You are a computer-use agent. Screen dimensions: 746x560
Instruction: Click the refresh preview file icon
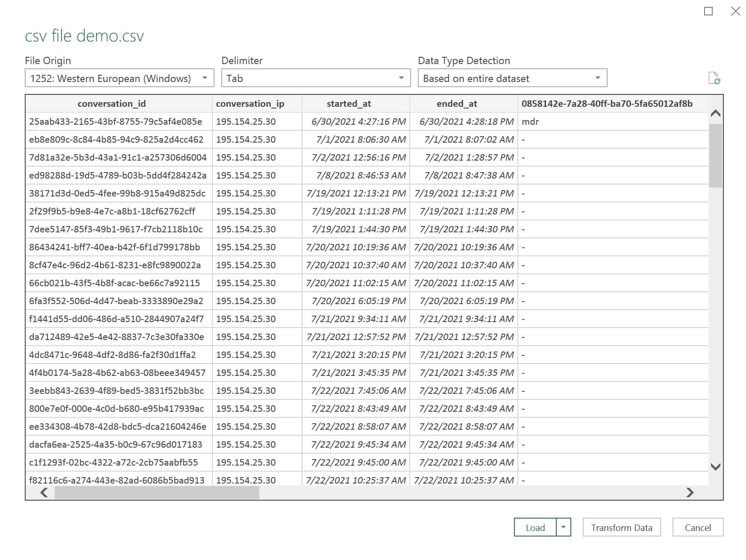tap(714, 78)
